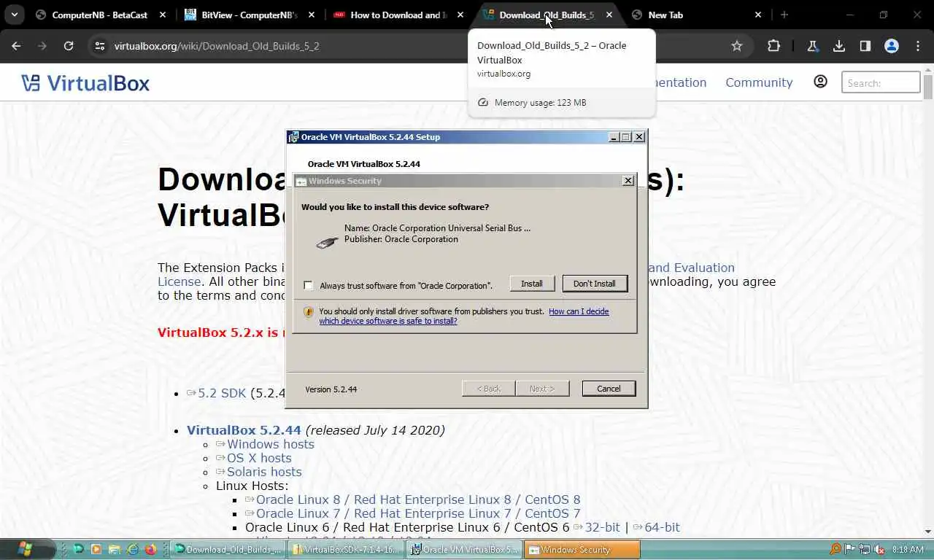
Task: Open the browser extensions puzzle icon
Action: 774,46
